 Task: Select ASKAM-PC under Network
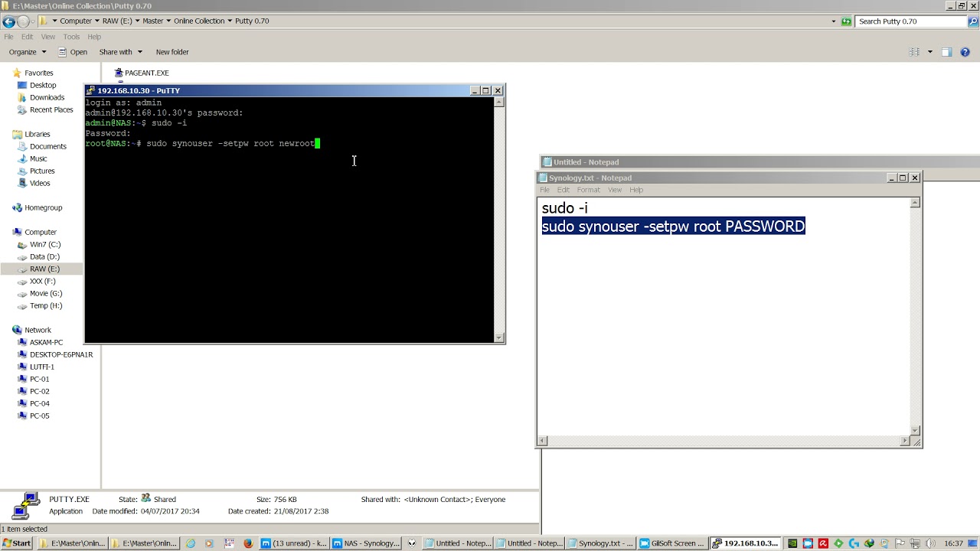[x=46, y=342]
